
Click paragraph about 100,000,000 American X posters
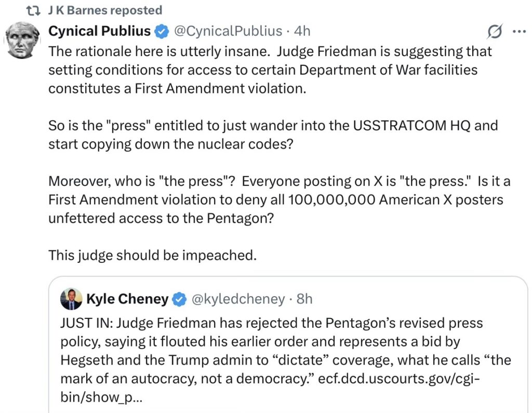(x=275, y=199)
